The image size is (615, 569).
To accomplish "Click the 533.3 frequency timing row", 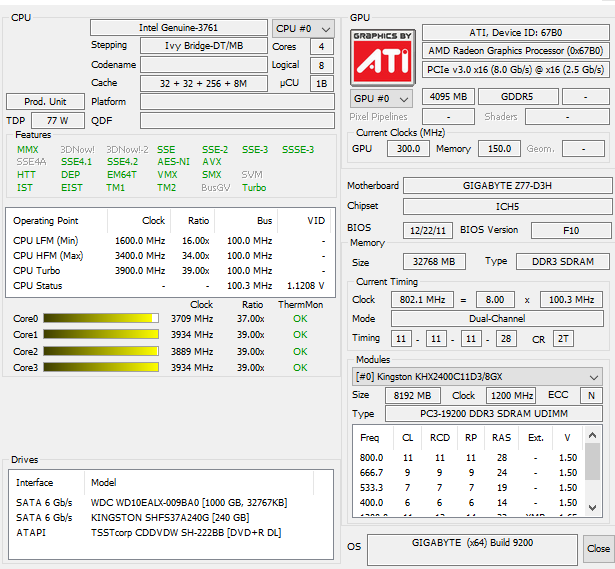I will point(468,487).
